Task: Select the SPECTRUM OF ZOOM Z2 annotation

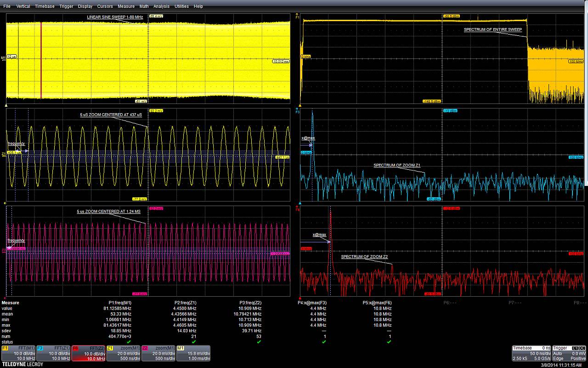Action: (365, 257)
